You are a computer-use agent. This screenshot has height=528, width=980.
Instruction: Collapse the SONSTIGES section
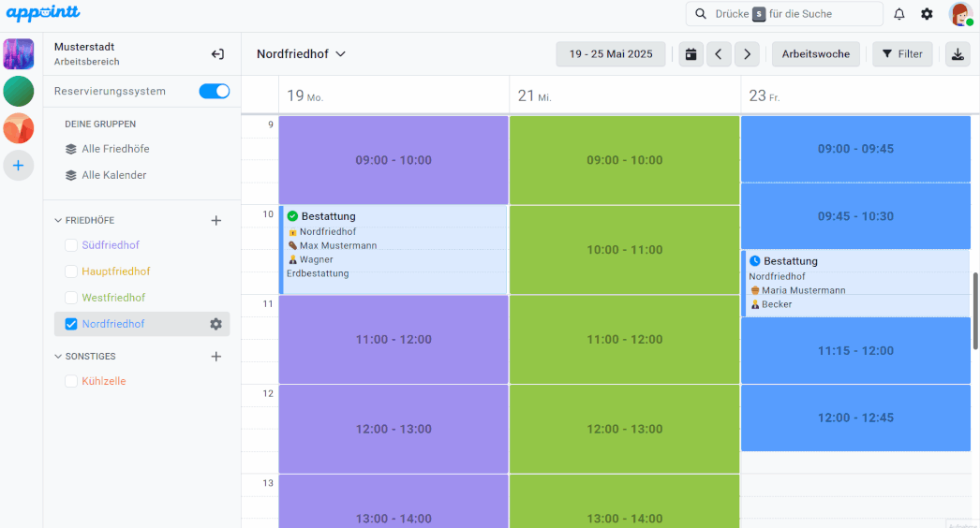click(x=58, y=356)
